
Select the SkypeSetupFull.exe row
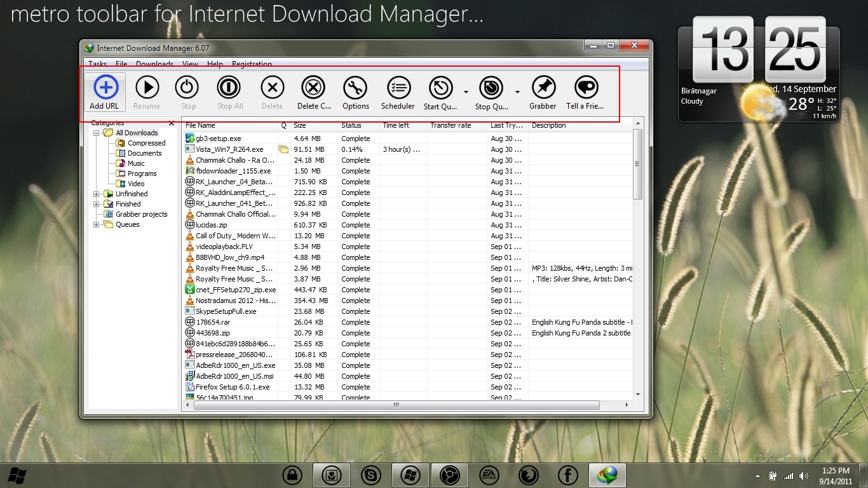click(407, 311)
